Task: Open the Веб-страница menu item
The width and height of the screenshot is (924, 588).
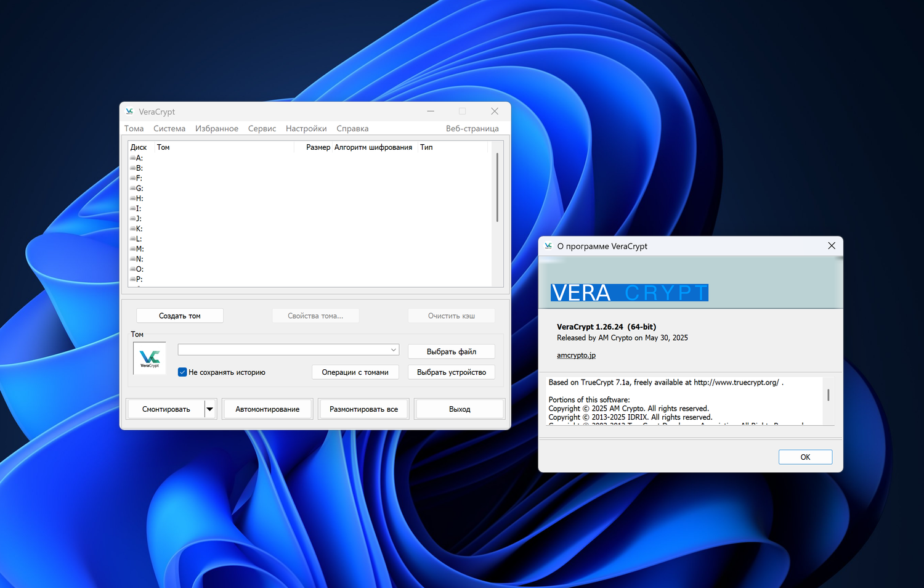Action: pyautogui.click(x=472, y=129)
